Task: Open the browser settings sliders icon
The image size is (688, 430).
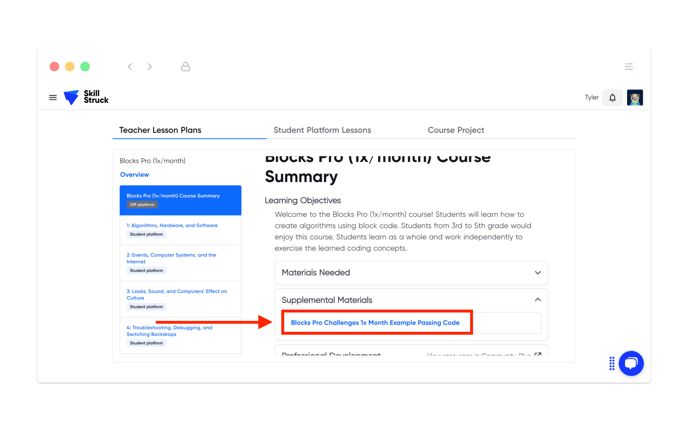Action: [x=629, y=66]
